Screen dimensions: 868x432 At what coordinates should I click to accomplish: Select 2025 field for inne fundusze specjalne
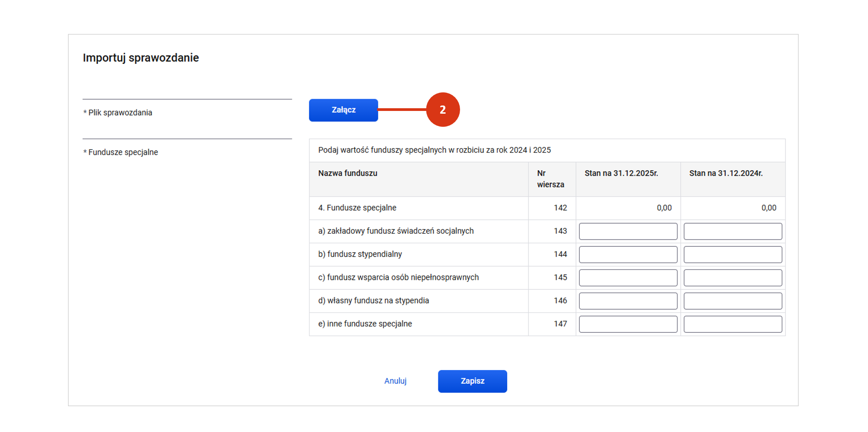click(x=628, y=324)
